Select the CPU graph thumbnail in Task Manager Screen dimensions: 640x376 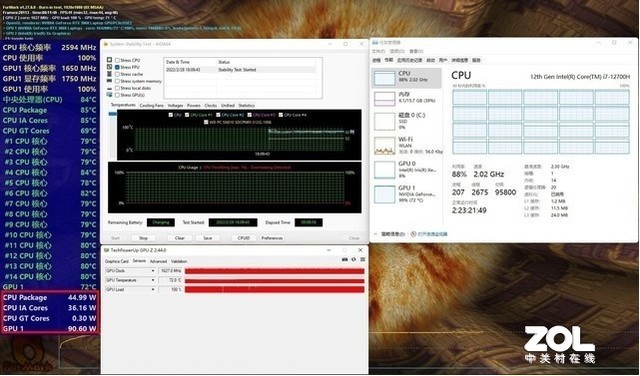point(384,78)
